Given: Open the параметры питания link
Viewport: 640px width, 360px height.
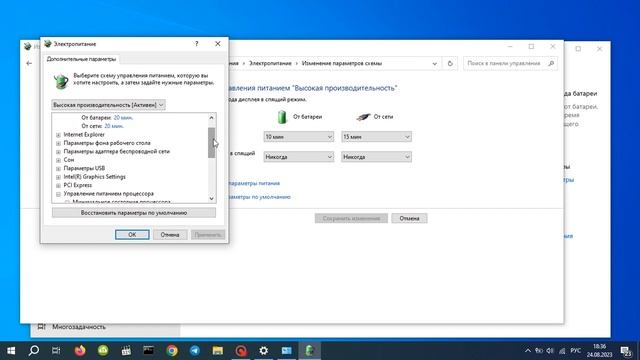Looking at the screenshot, I should pyautogui.click(x=254, y=183).
